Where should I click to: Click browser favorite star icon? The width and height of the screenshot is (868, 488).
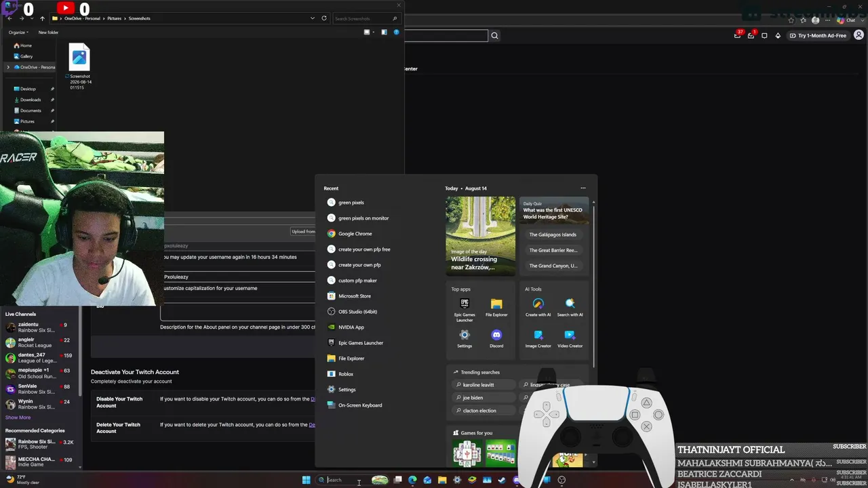791,20
